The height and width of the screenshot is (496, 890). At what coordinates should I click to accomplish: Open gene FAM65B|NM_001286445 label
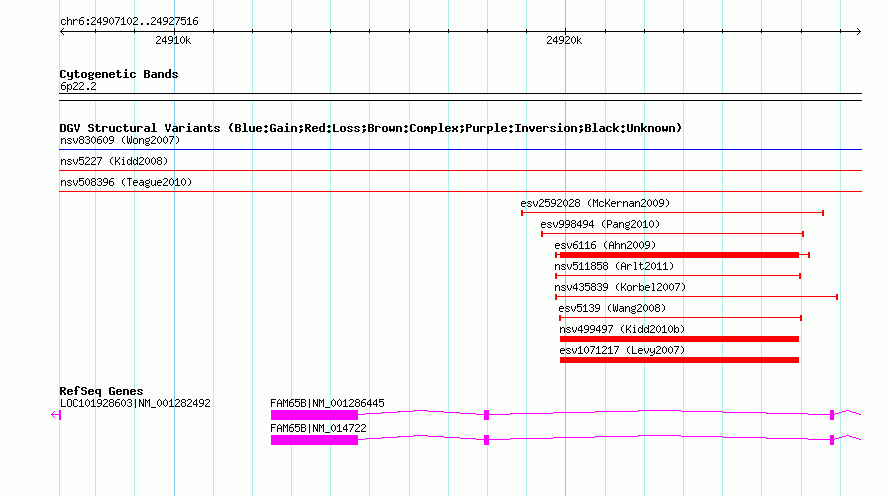(327, 403)
